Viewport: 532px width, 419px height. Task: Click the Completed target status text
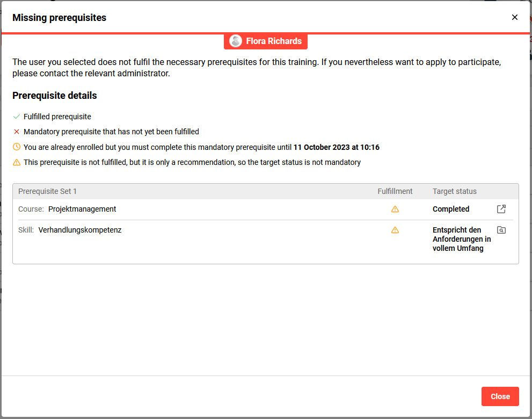[x=451, y=209]
